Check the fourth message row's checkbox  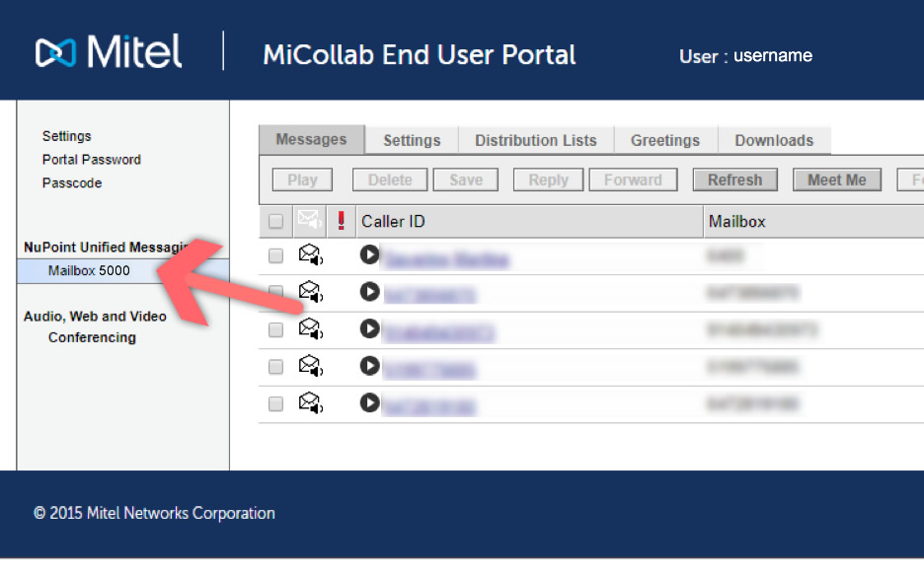pos(275,367)
